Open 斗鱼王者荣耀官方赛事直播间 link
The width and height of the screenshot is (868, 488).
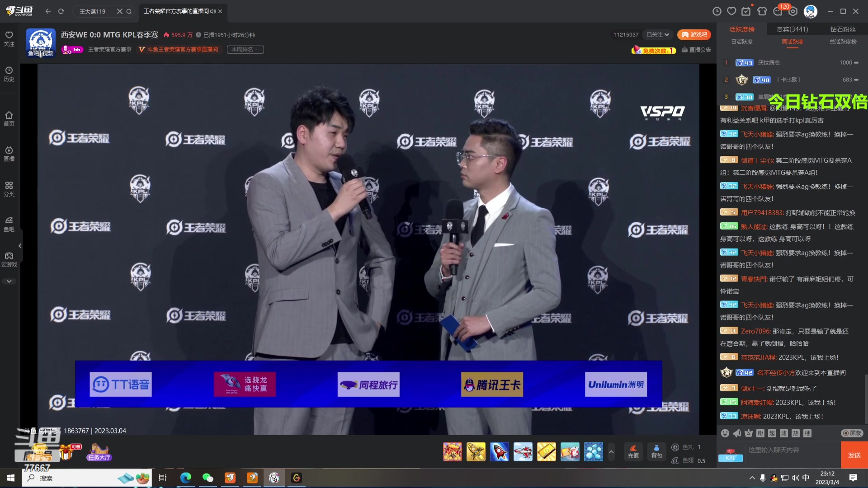179,49
